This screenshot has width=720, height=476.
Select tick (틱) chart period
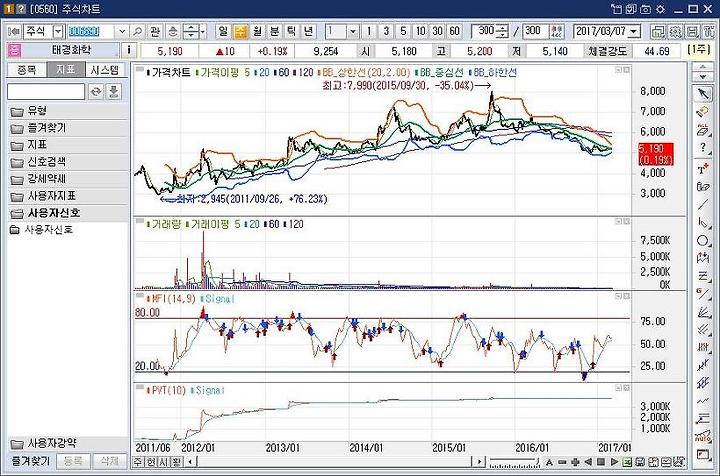click(291, 32)
